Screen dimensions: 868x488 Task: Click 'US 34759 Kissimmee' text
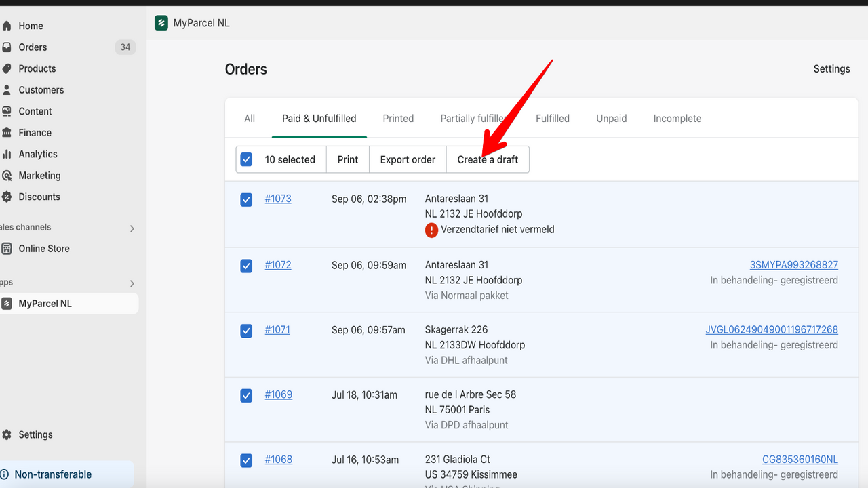tap(471, 474)
